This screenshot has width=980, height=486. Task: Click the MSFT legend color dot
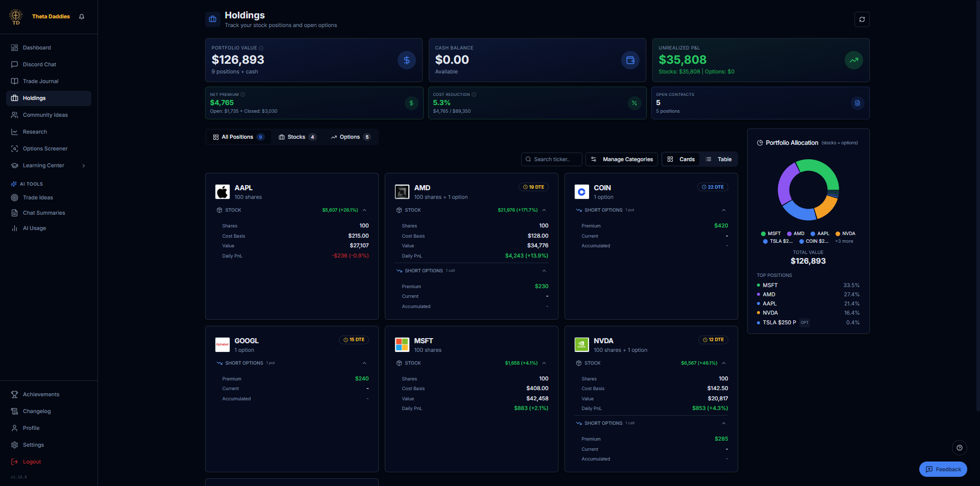[x=763, y=234]
